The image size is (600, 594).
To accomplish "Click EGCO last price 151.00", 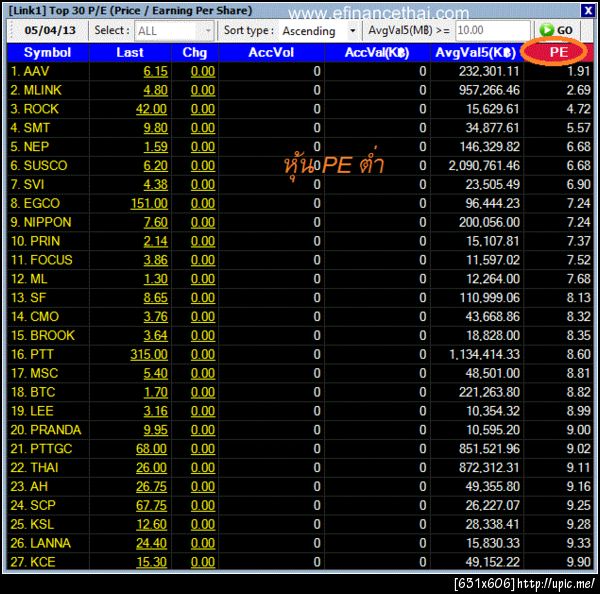I will [149, 203].
